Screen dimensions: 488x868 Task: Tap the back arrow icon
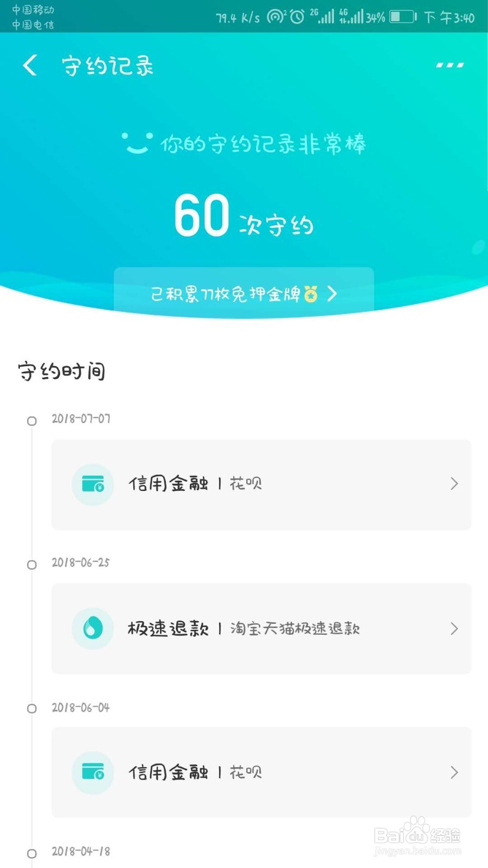click(30, 65)
